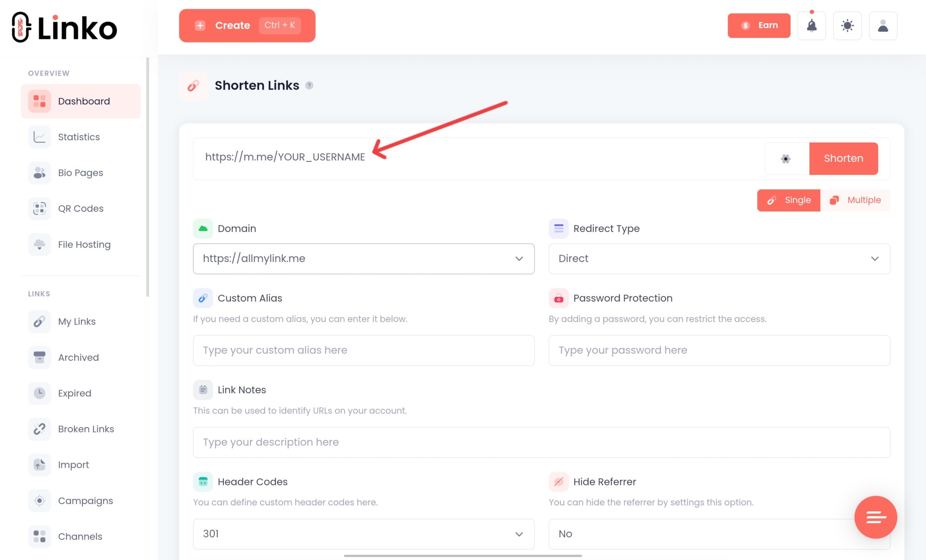The height and width of the screenshot is (560, 926).
Task: Click the File Hosting cloud icon
Action: tap(39, 245)
